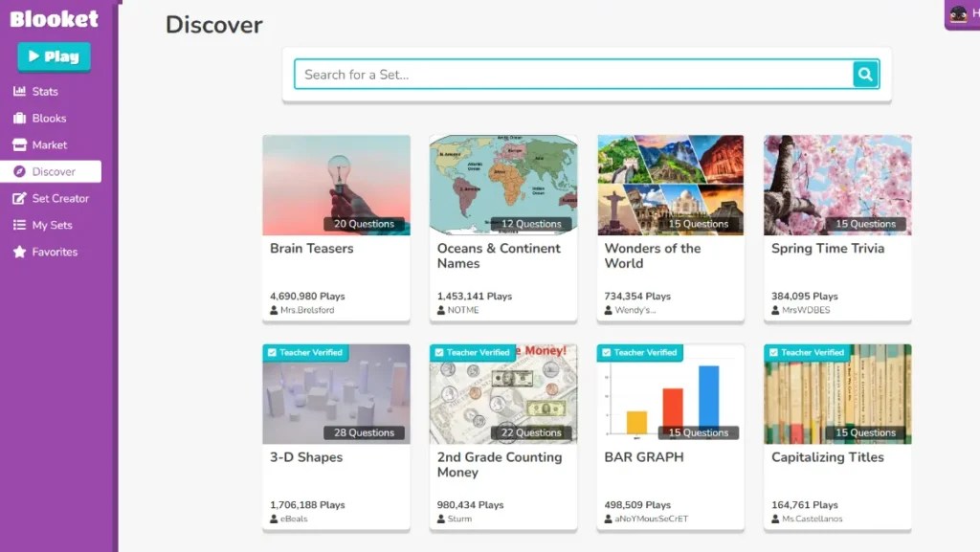
Task: Open the Spring Time Trivia set thumbnail
Action: [836, 184]
